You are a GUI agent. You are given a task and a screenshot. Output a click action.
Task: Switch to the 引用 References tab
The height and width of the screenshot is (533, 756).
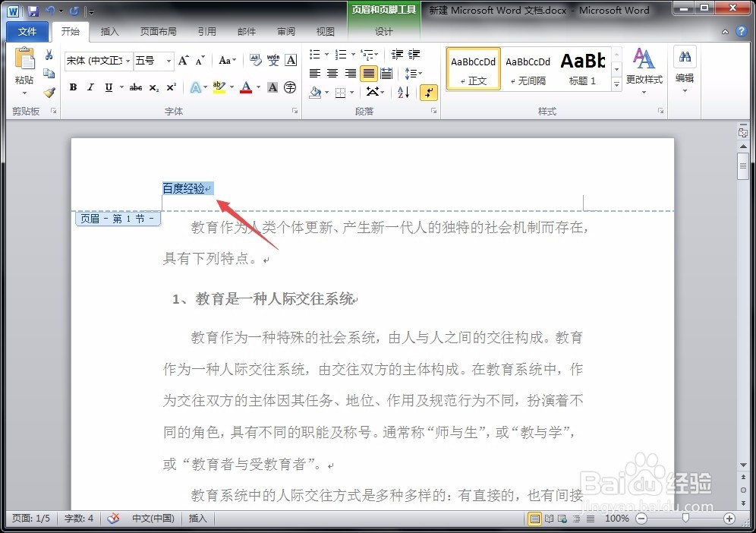(x=207, y=31)
